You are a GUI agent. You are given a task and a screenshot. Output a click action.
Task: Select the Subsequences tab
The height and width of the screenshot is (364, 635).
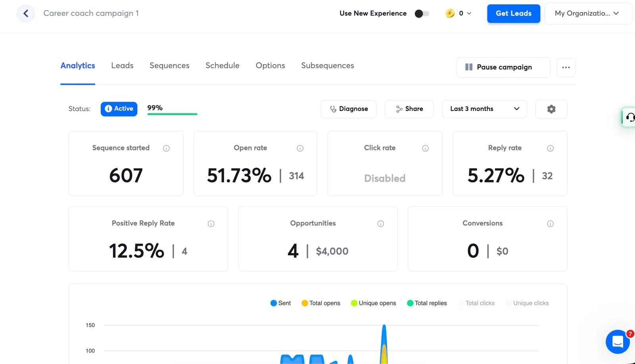tap(327, 65)
